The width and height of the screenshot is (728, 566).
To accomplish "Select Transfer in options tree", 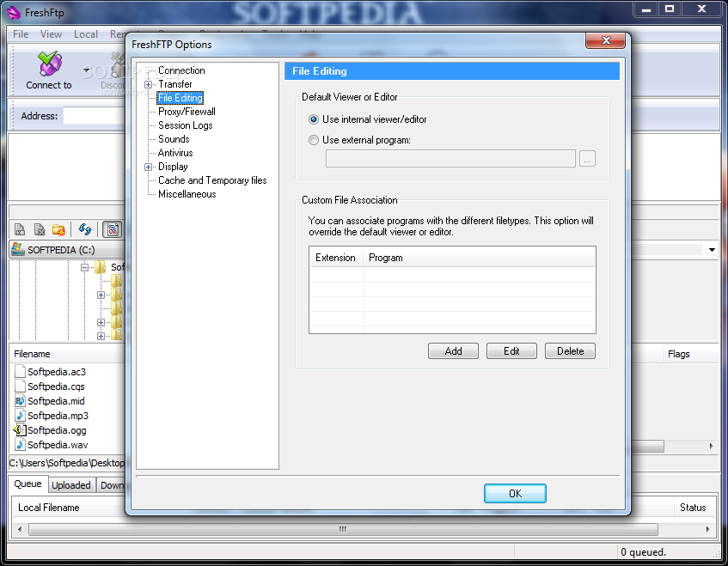I will pyautogui.click(x=175, y=84).
